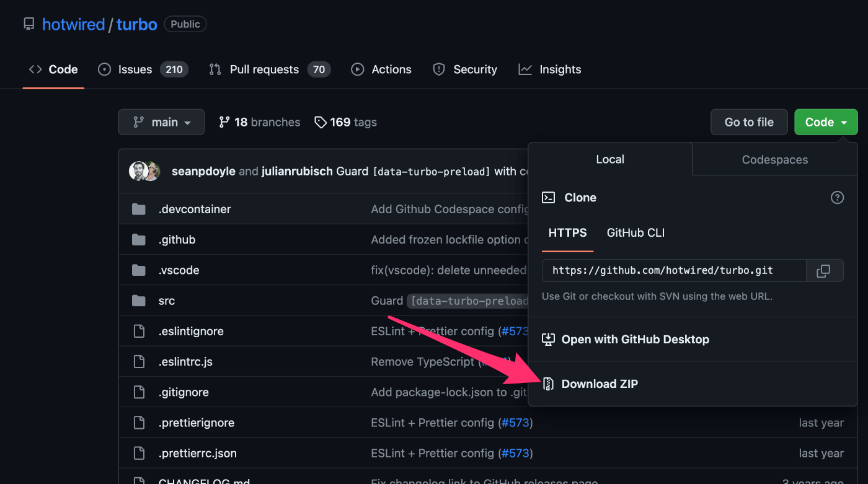View the 18 branches link

(x=260, y=122)
